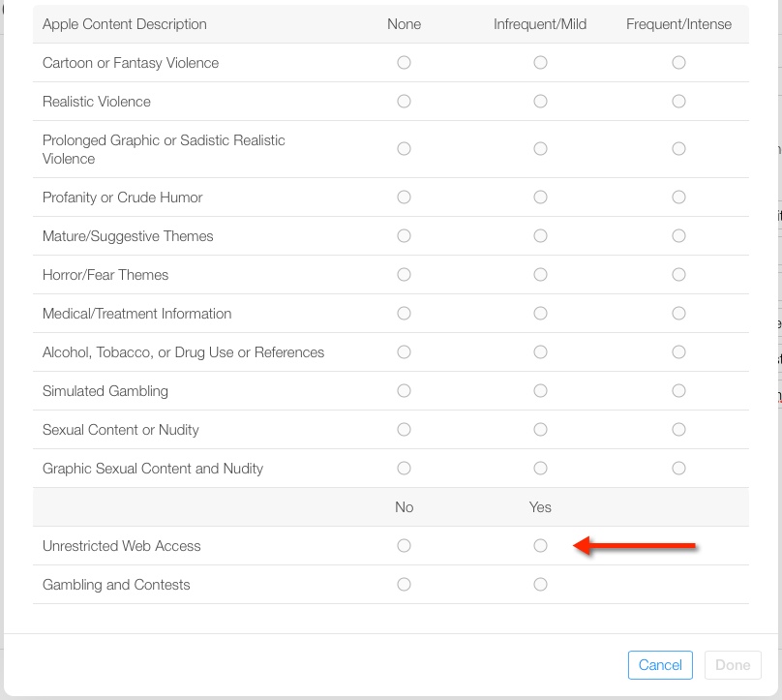
Task: Set Graphic Sexual Content and Nudity to Infrequent/Mild
Action: point(540,469)
